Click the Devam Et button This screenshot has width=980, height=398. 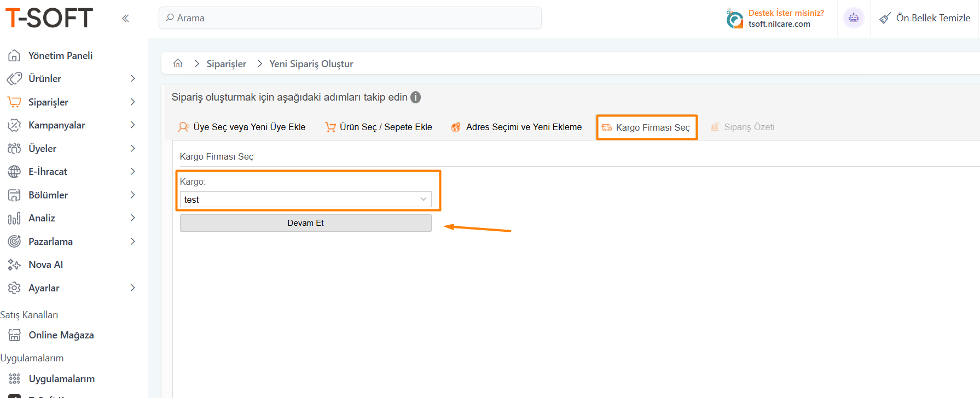pos(305,223)
